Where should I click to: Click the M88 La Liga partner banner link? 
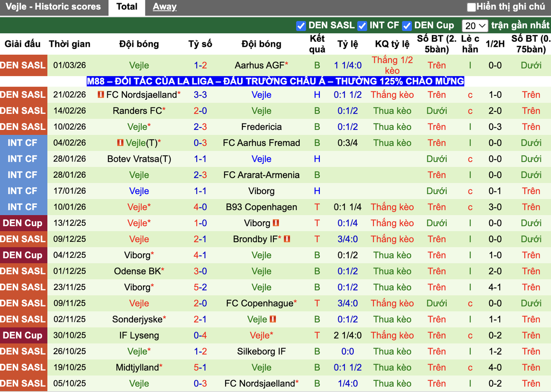(275, 81)
